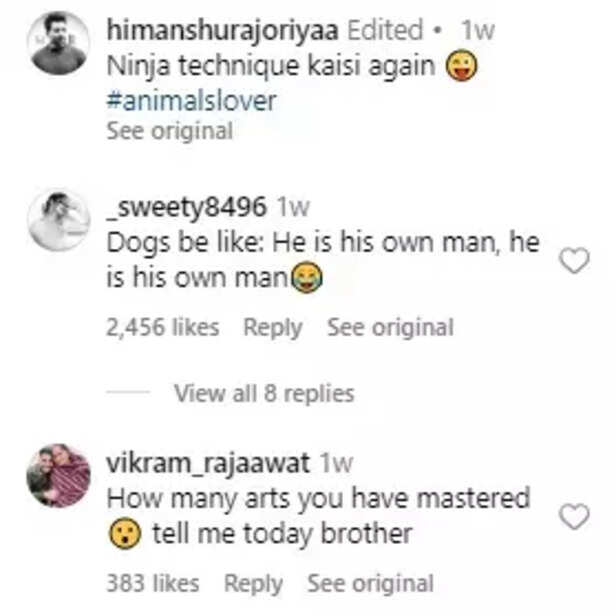Open himanshurajoriyaa's profile picture
This screenshot has height=616, width=616.
coord(59,44)
